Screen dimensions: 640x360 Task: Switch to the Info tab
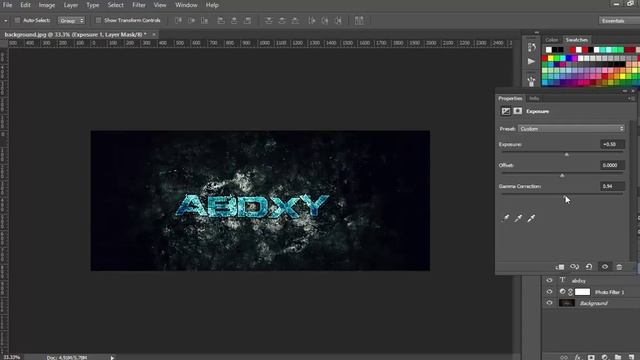534,98
